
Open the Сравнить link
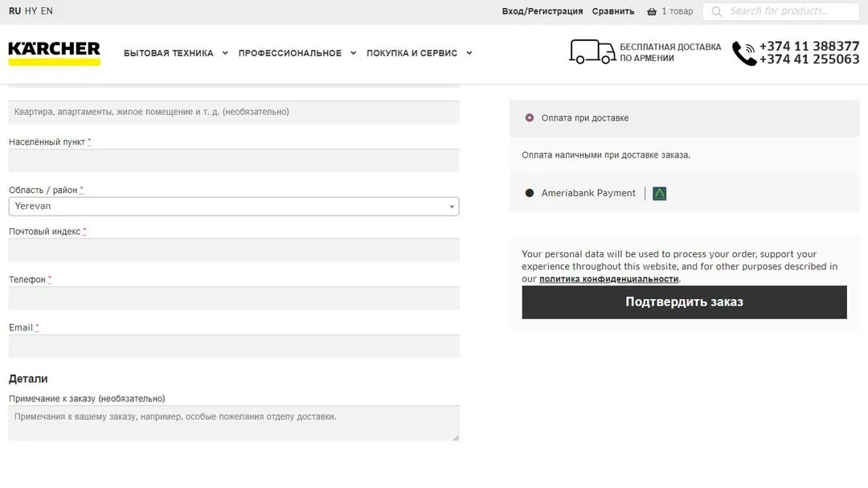pyautogui.click(x=612, y=11)
